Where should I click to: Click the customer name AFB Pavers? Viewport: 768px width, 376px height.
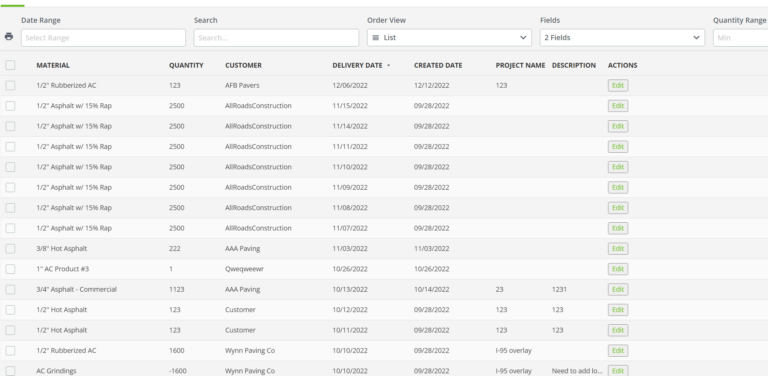[x=242, y=85]
